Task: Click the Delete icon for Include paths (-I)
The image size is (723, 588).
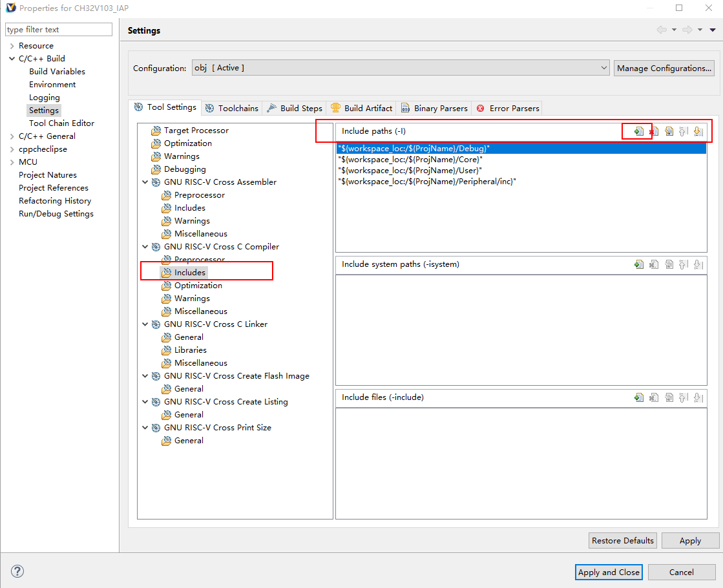Action: [654, 131]
